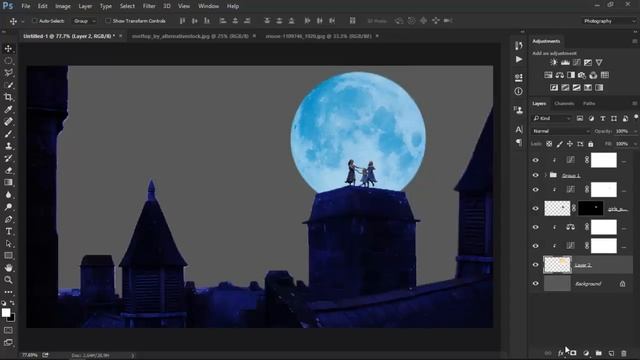Switch to the Paths tab
Image resolution: width=640 pixels, height=360 pixels.
point(589,104)
